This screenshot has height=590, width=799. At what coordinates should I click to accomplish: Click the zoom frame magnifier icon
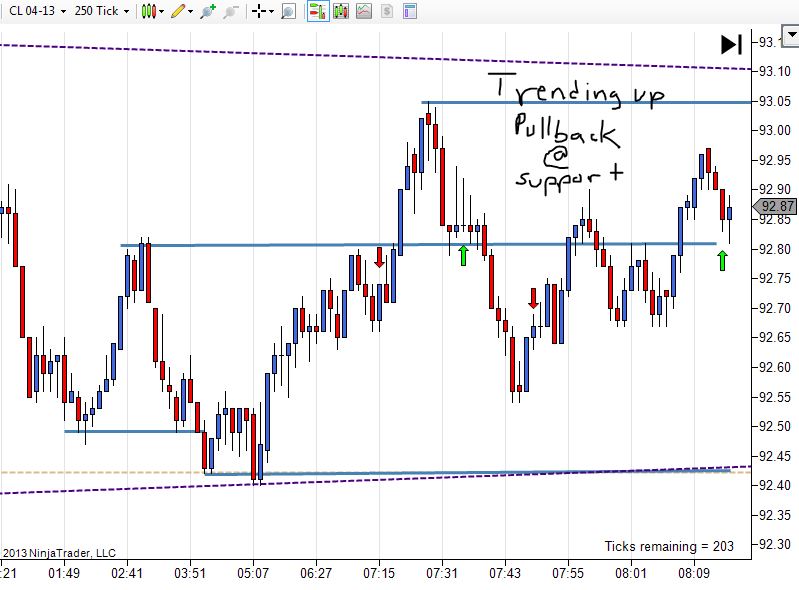(x=288, y=11)
